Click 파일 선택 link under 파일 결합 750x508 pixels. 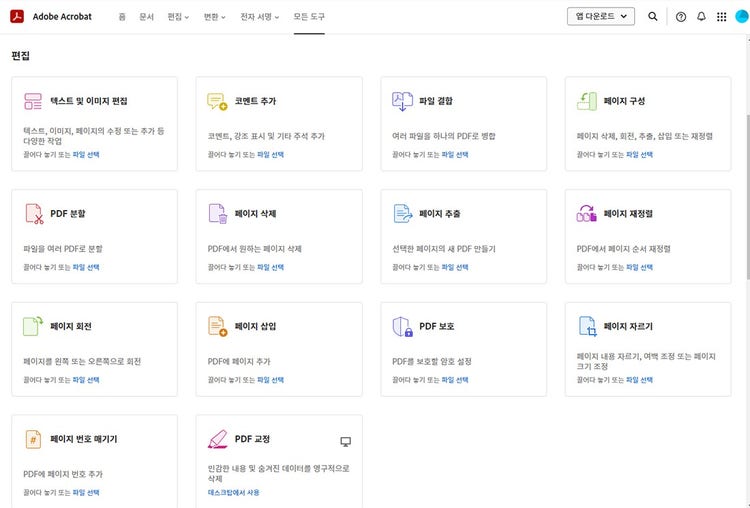tap(455, 155)
